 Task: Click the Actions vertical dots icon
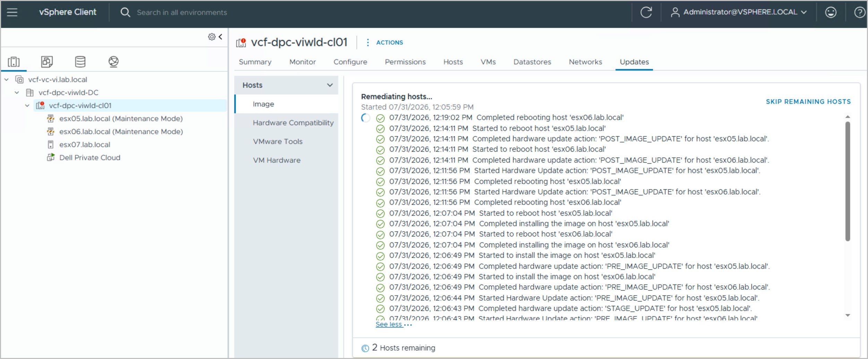coord(368,42)
